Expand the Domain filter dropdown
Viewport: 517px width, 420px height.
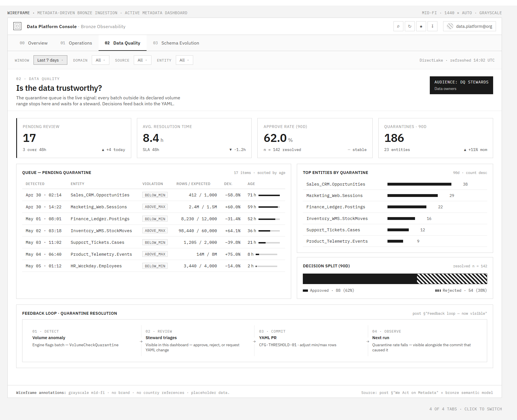101,60
